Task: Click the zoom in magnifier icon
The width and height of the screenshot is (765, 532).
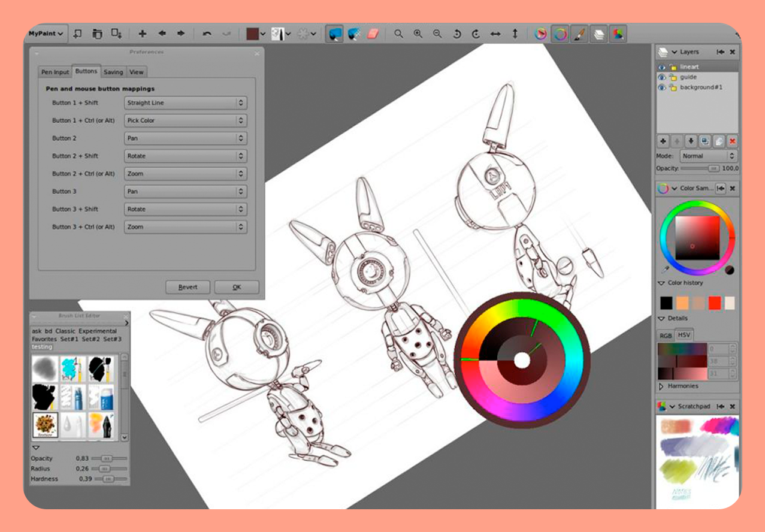Action: point(418,34)
